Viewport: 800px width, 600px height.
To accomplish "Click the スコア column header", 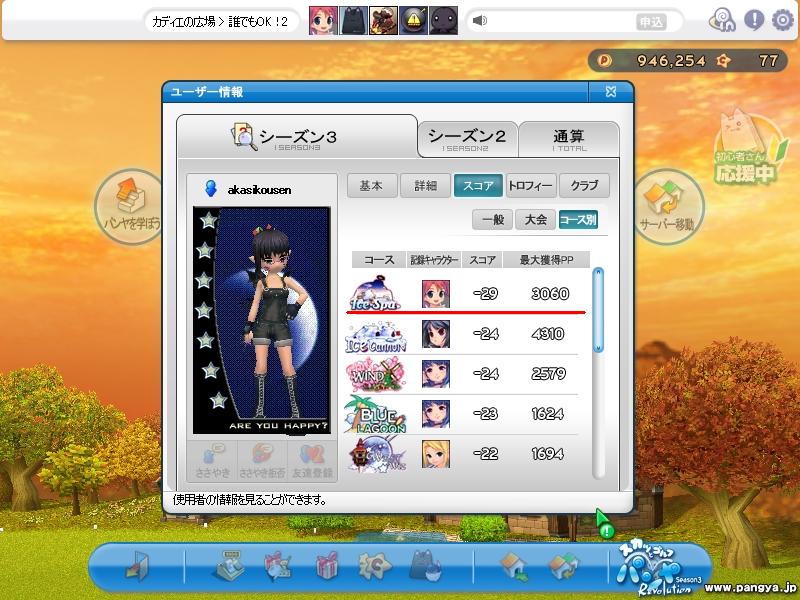I will 482,260.
